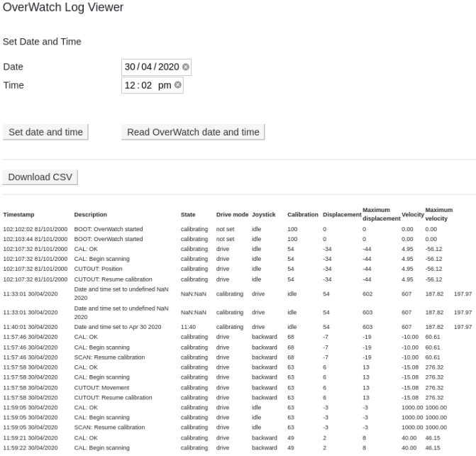This screenshot has width=476, height=456.
Task: Select timestamp 102:102:02 81/101/2000
Action: click(x=35, y=229)
